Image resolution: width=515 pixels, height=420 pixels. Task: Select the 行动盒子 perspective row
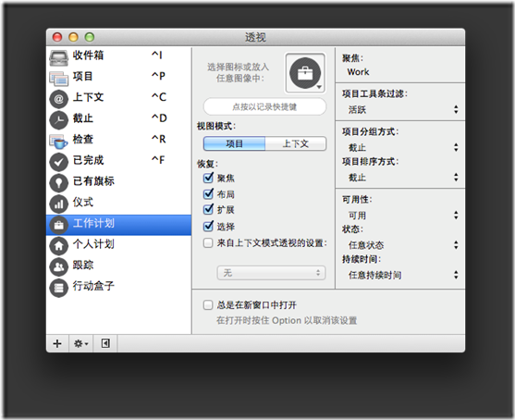118,287
